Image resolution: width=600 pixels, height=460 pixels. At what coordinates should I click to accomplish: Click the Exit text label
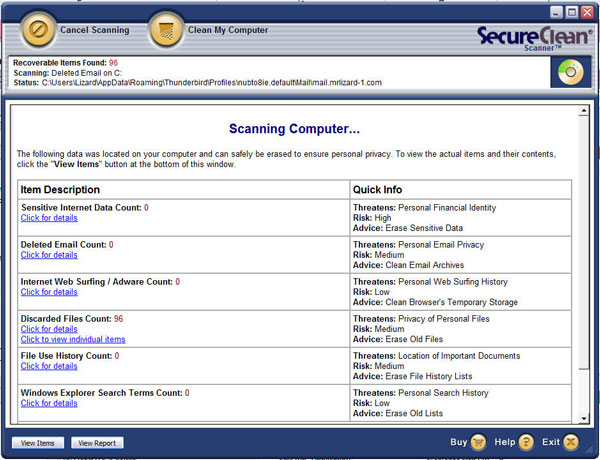[551, 442]
